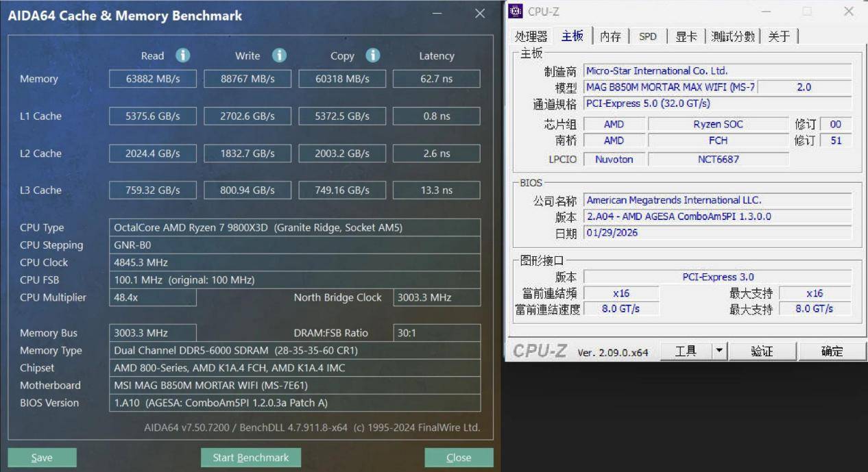
Task: Click the Copy column info icon
Action: point(372,55)
